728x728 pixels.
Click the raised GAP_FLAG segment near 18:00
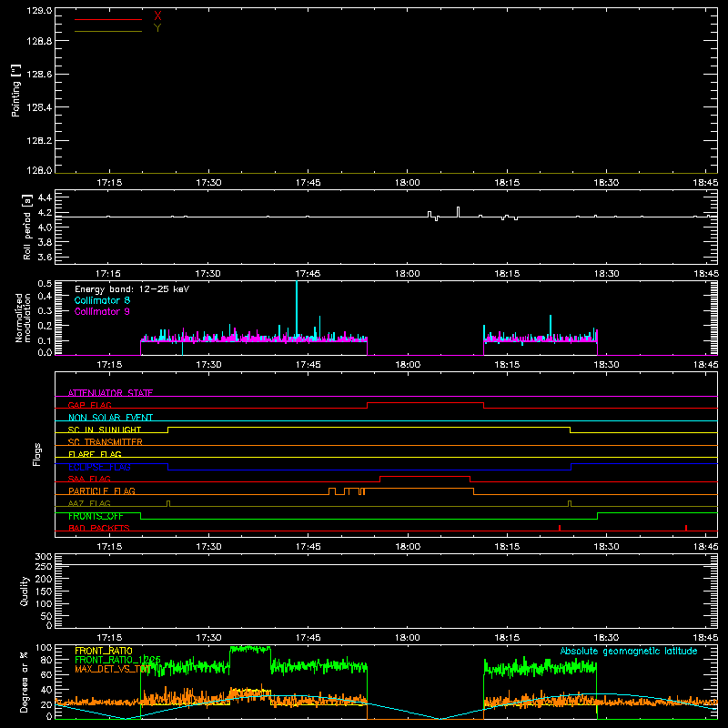pyautogui.click(x=425, y=402)
